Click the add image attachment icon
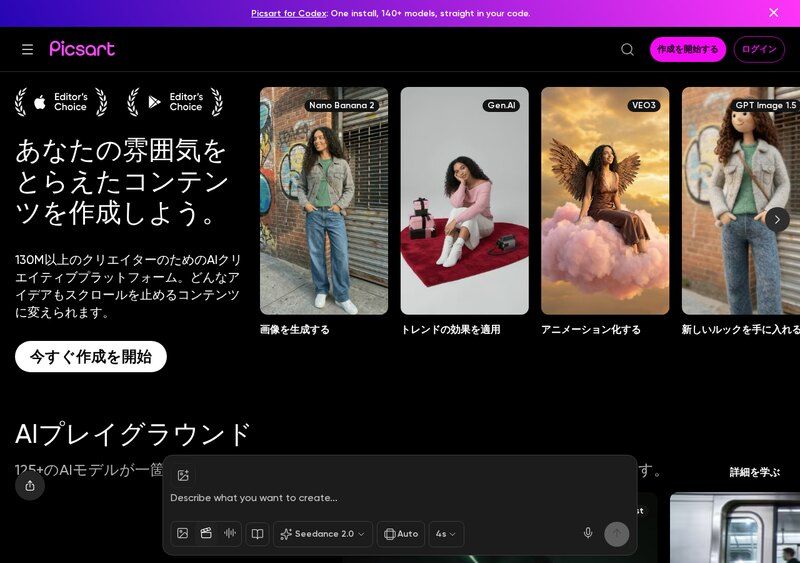Viewport: 800px width, 563px height. 183,475
